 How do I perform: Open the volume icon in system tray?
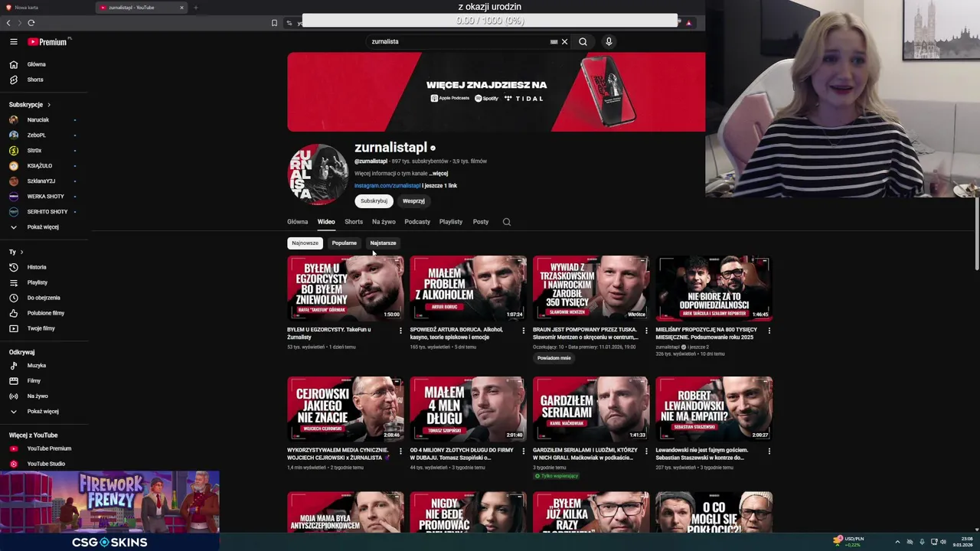coord(943,542)
